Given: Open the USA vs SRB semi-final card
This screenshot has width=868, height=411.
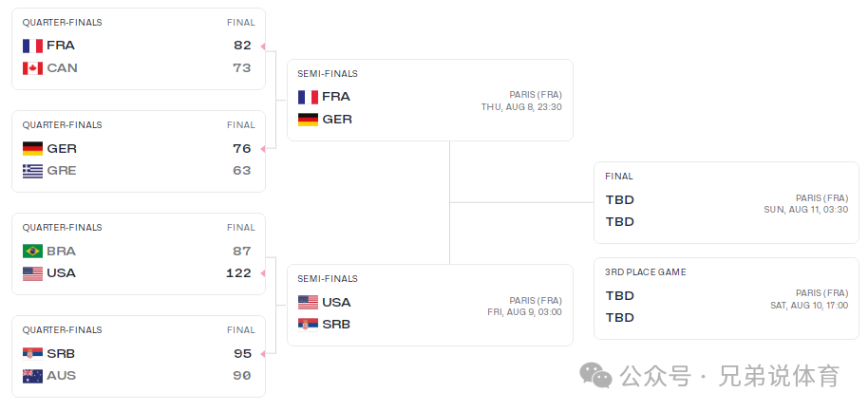Looking at the screenshot, I should [430, 306].
